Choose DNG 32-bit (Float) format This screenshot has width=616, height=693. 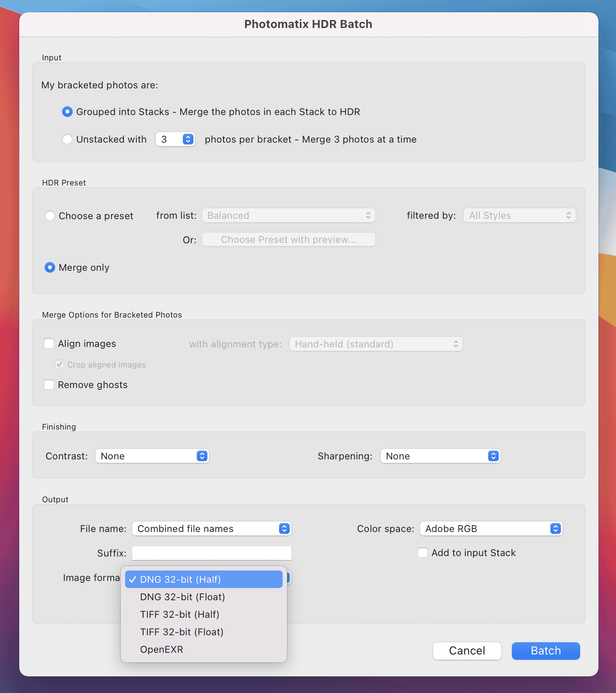(x=204, y=597)
